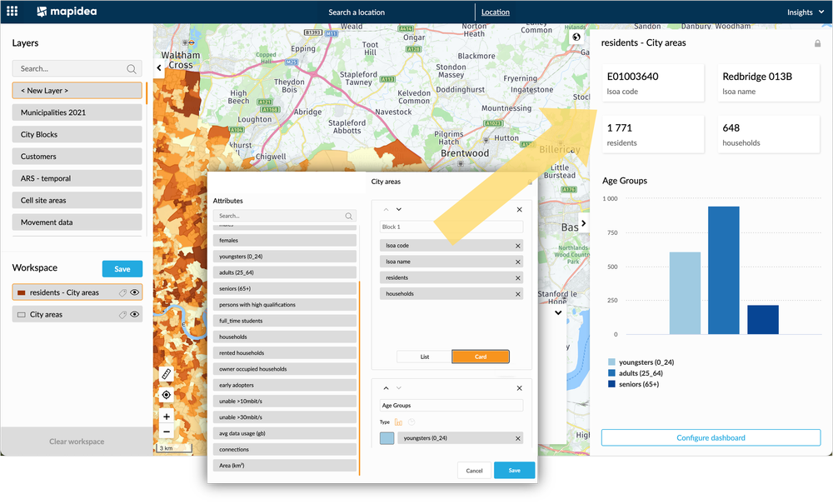Toggle visibility of the City areas layer
The height and width of the screenshot is (504, 833).
[x=135, y=314]
